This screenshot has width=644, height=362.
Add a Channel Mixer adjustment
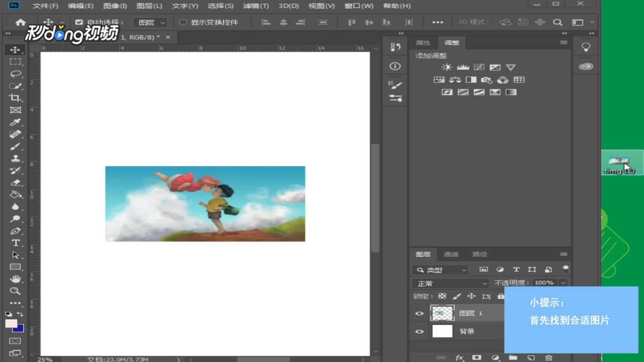tap(503, 80)
